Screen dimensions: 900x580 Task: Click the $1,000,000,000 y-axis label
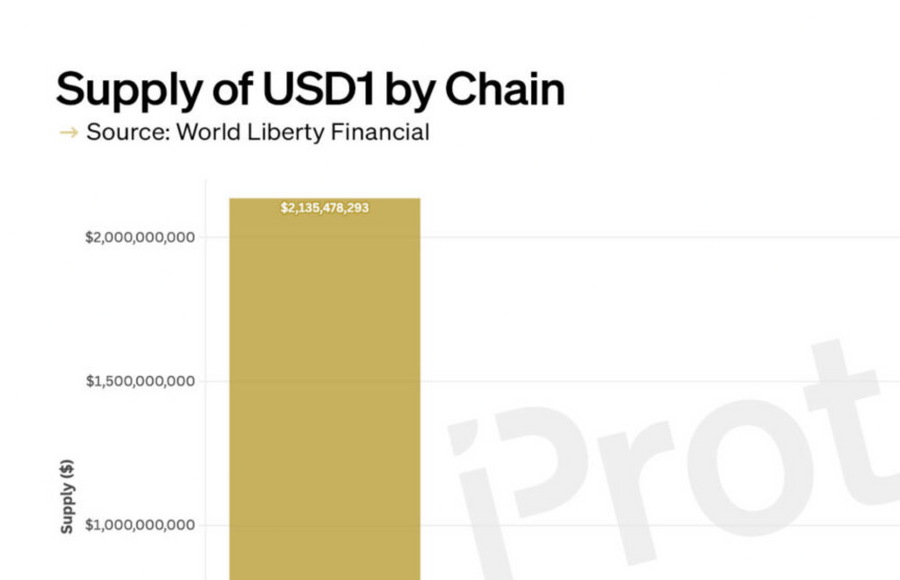tap(140, 525)
